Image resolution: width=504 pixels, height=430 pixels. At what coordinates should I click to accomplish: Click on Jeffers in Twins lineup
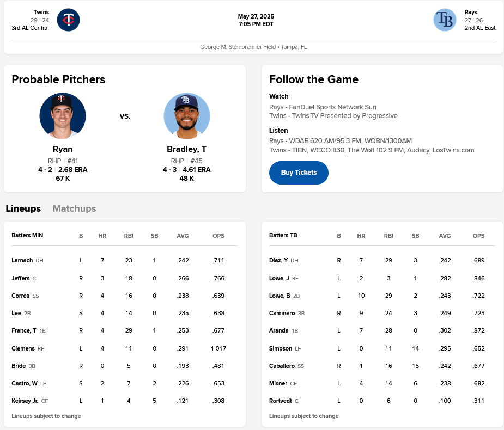coord(21,278)
